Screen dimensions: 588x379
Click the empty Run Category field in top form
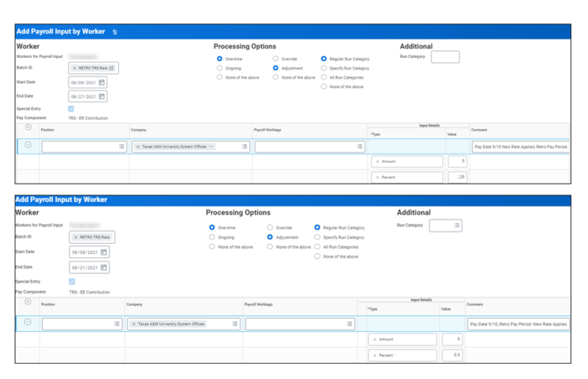pyautogui.click(x=445, y=57)
